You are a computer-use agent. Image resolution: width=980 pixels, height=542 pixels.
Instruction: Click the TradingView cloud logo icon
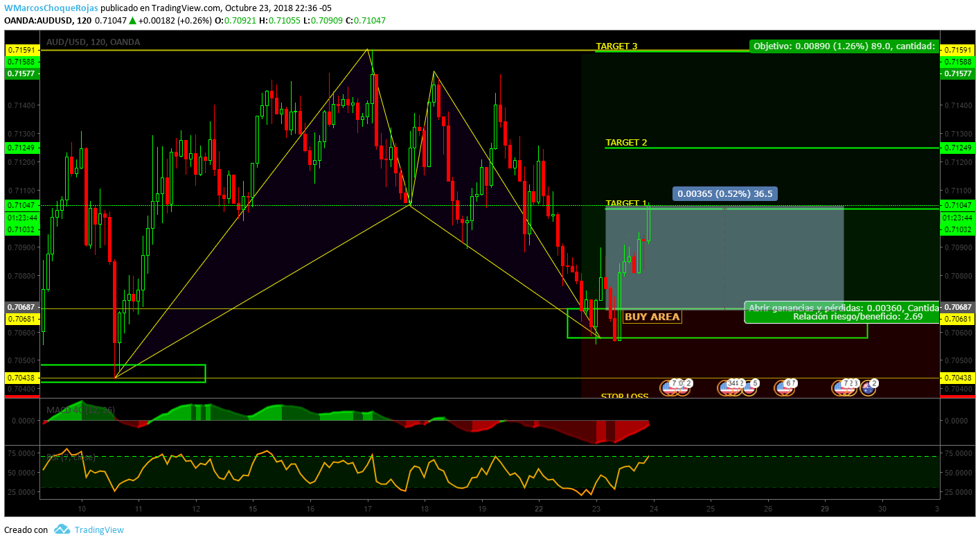(x=62, y=530)
